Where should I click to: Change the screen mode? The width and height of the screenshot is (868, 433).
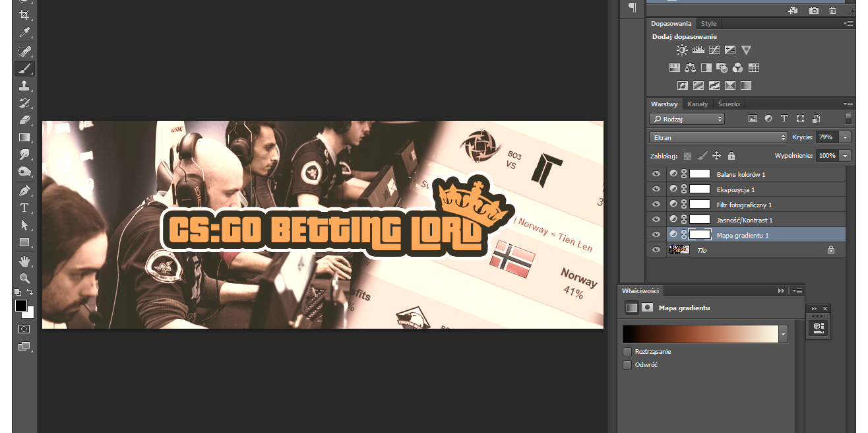(24, 346)
